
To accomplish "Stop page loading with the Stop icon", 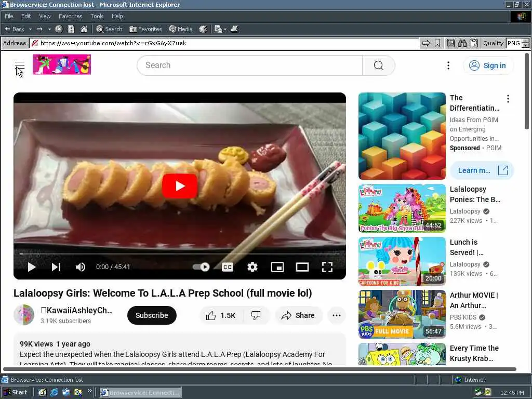I will [59, 29].
